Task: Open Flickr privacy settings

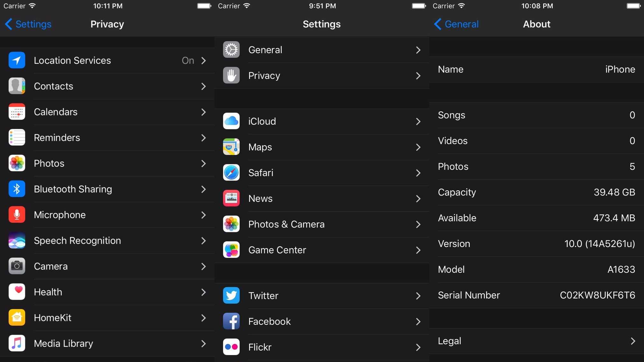Action: [x=322, y=347]
